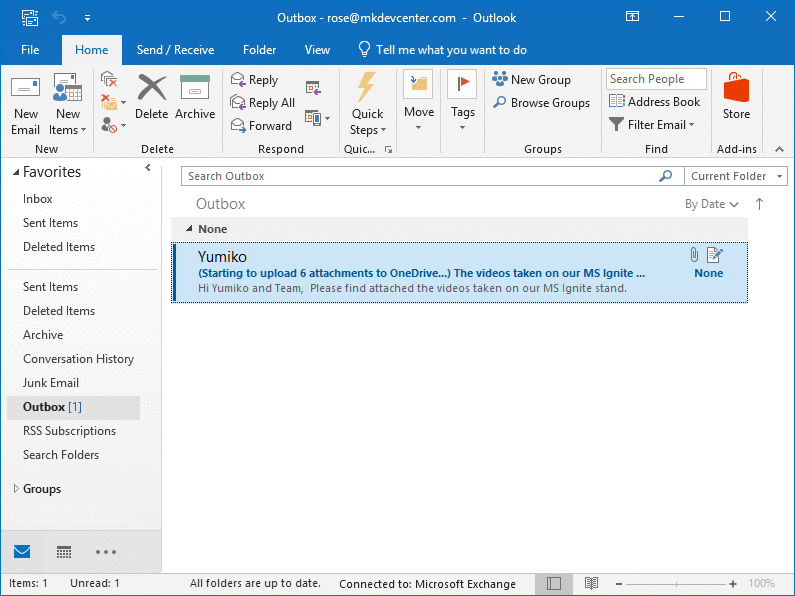Minimize the folder pane

click(148, 168)
